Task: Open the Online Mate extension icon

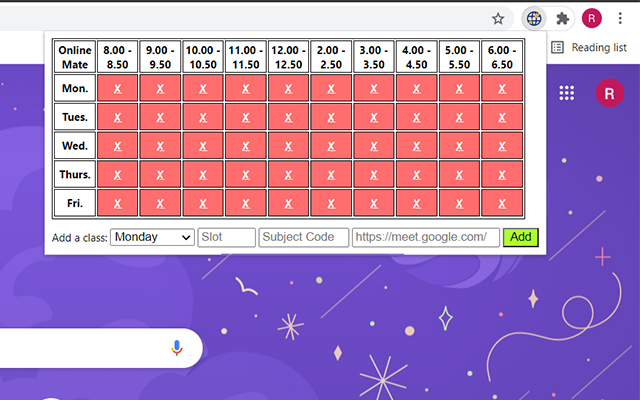Action: point(534,18)
